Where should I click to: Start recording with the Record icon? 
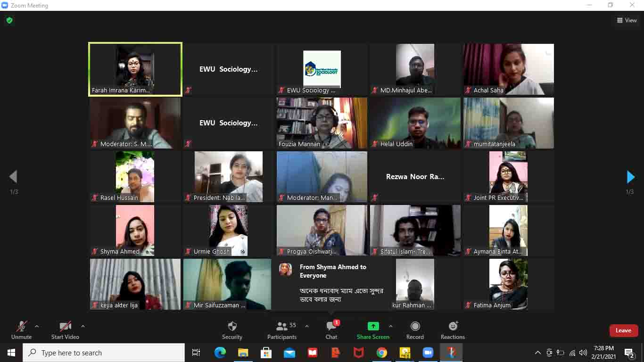click(415, 326)
